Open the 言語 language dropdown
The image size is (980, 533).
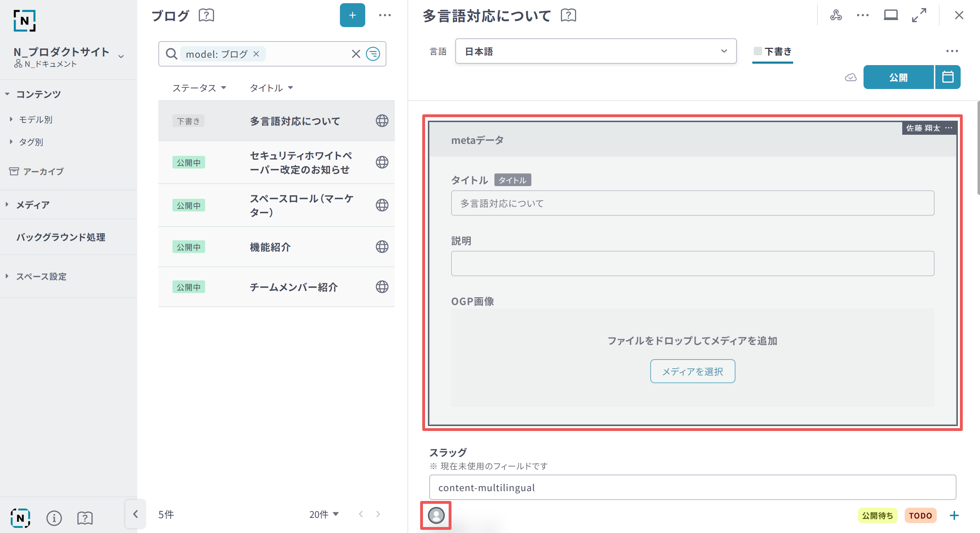(595, 51)
